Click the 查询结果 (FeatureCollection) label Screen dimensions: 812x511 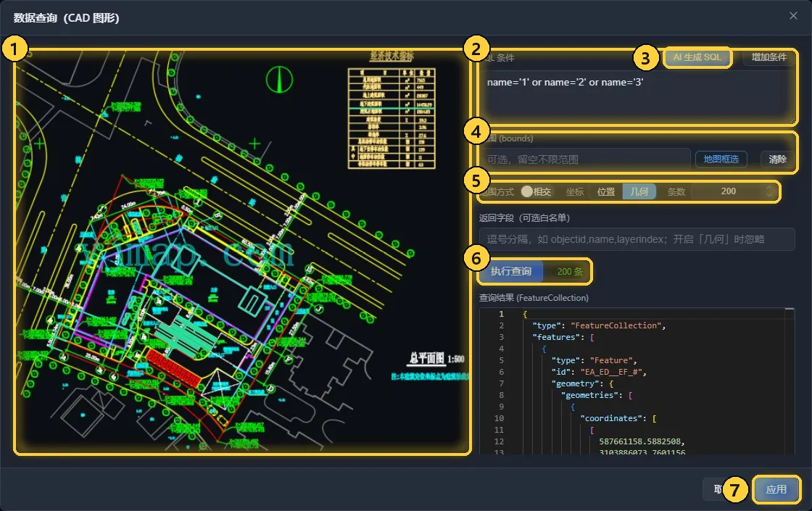coord(534,298)
